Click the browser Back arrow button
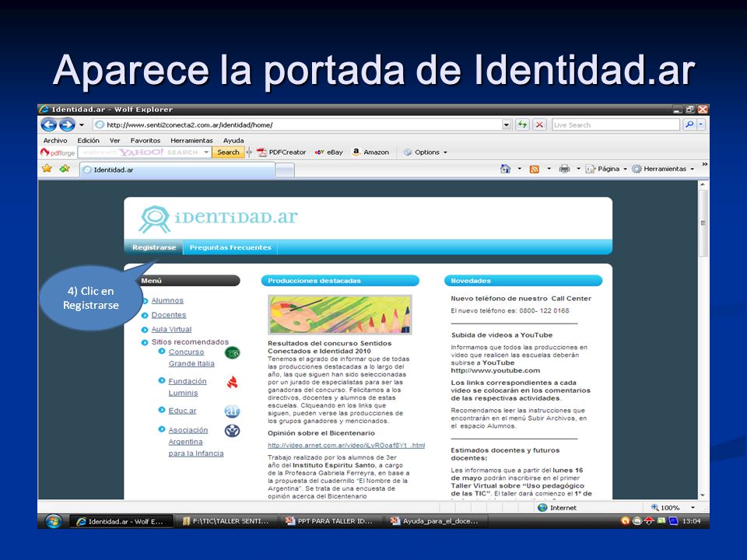Image resolution: width=747 pixels, height=560 pixels. click(48, 124)
